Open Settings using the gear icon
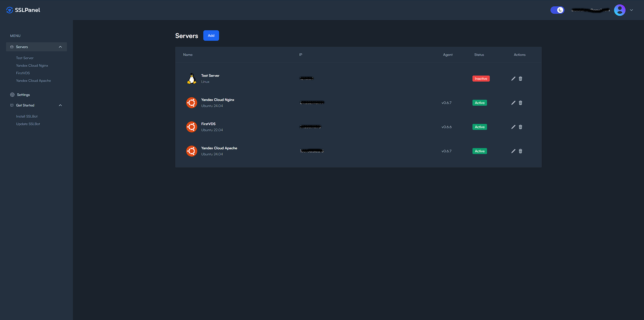Screen dimensions: 644x320 12,94
